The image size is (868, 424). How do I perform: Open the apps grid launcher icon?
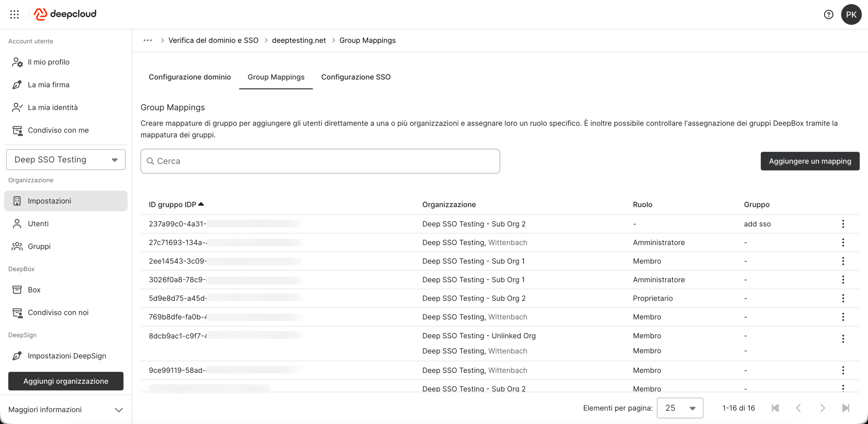coord(14,14)
